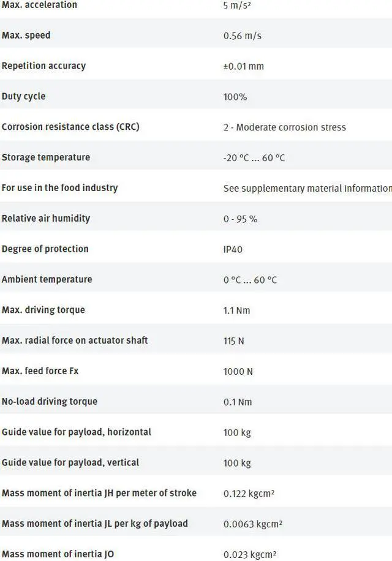Click the "Storage temperature" label
Image resolution: width=392 pixels, height=561 pixels.
(x=46, y=157)
